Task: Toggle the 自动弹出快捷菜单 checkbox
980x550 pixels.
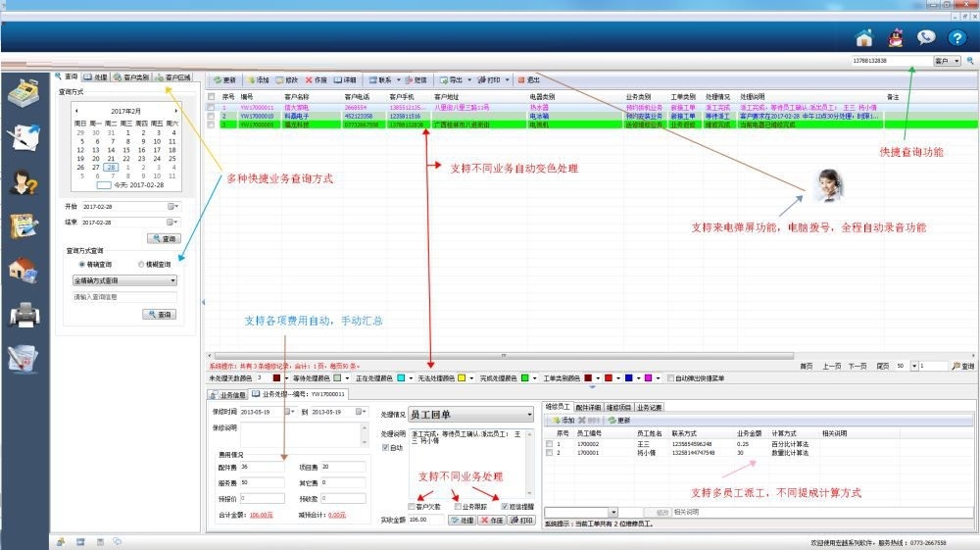Action: (670, 378)
